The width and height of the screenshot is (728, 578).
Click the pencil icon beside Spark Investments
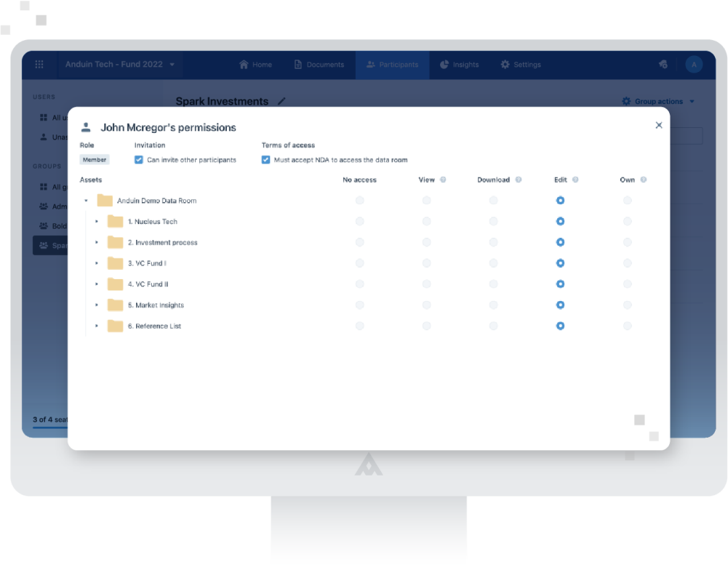point(281,101)
